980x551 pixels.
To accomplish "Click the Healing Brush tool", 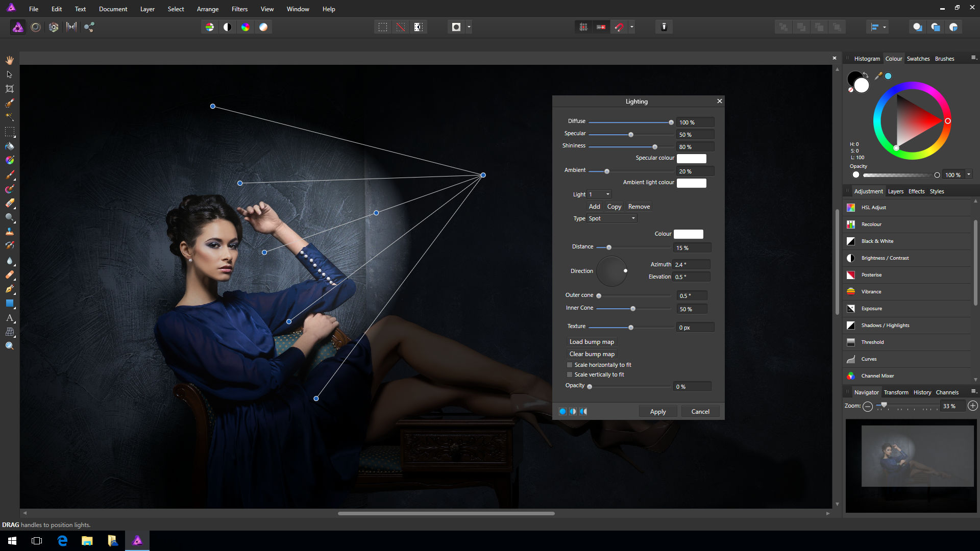I will pyautogui.click(x=9, y=275).
